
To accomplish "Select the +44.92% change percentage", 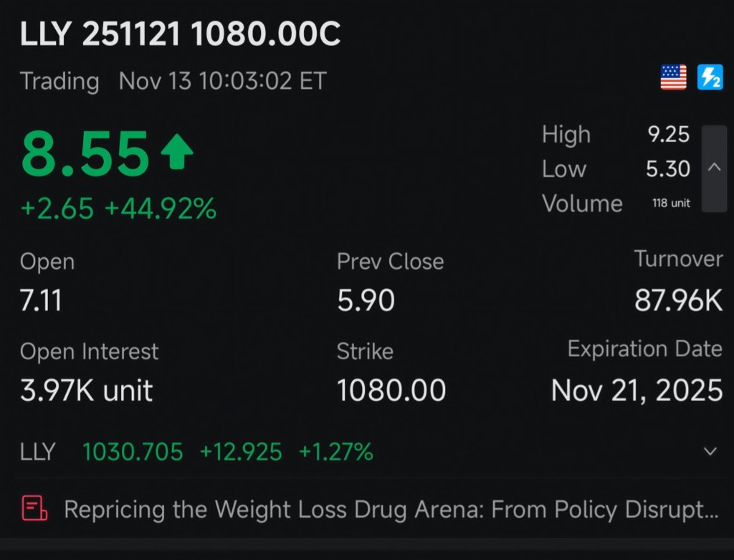I will tap(161, 209).
